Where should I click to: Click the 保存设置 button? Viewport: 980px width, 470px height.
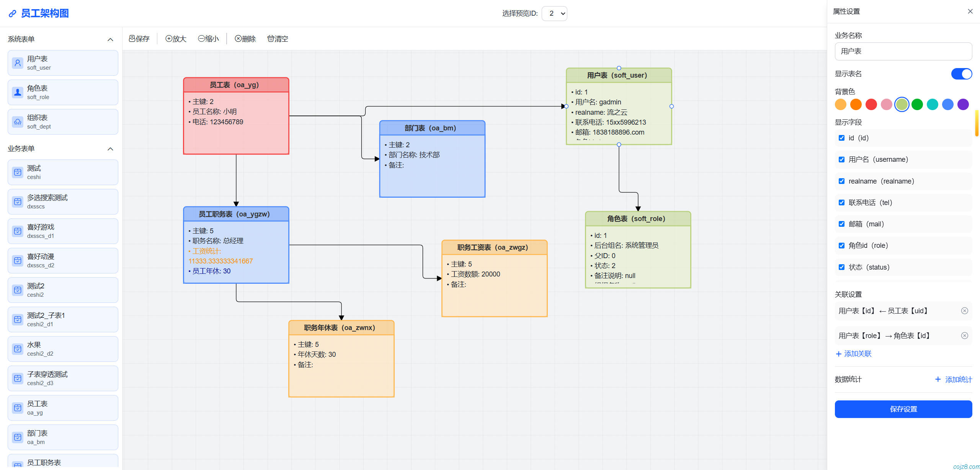coord(903,409)
